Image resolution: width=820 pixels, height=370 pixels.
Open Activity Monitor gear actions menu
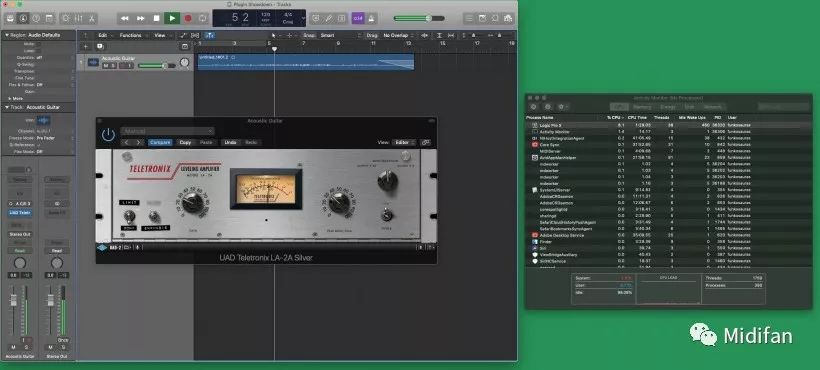(563, 107)
